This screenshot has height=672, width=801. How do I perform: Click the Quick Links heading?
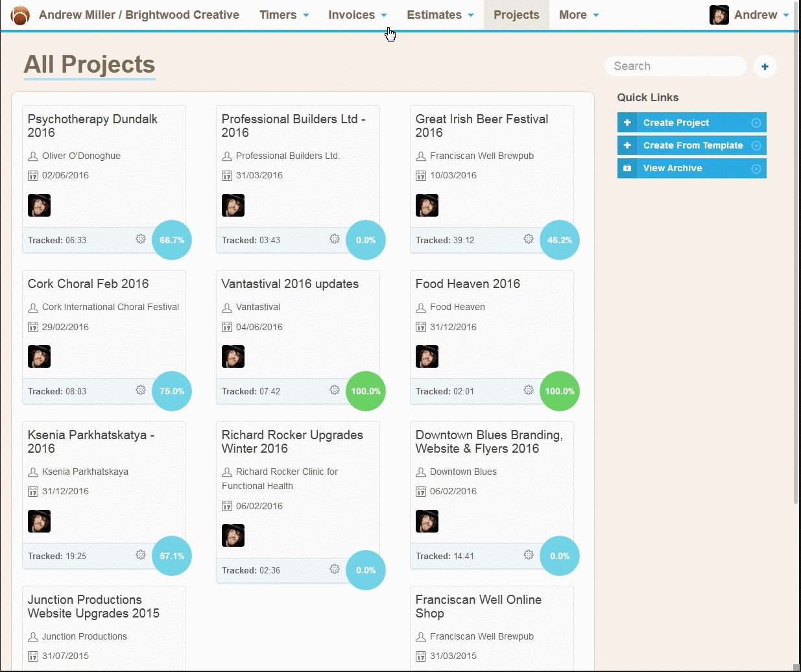[x=648, y=97]
